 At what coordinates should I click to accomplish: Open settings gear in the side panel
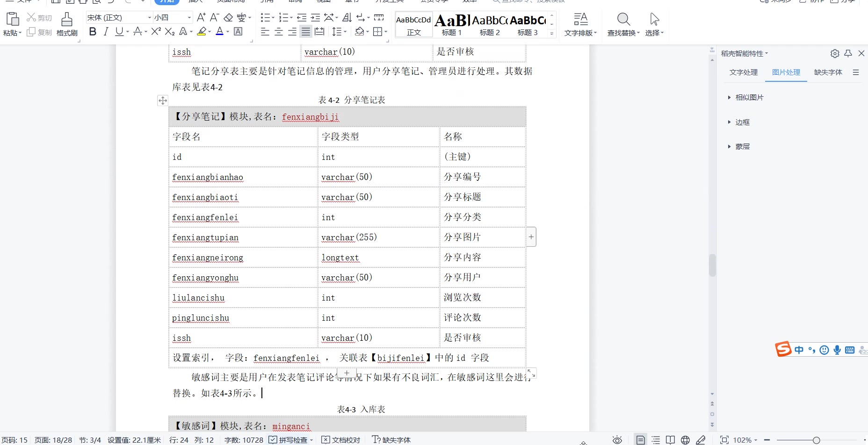click(835, 54)
